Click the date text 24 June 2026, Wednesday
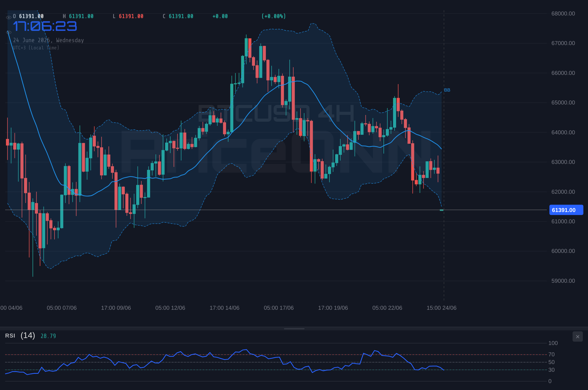 tap(48, 40)
